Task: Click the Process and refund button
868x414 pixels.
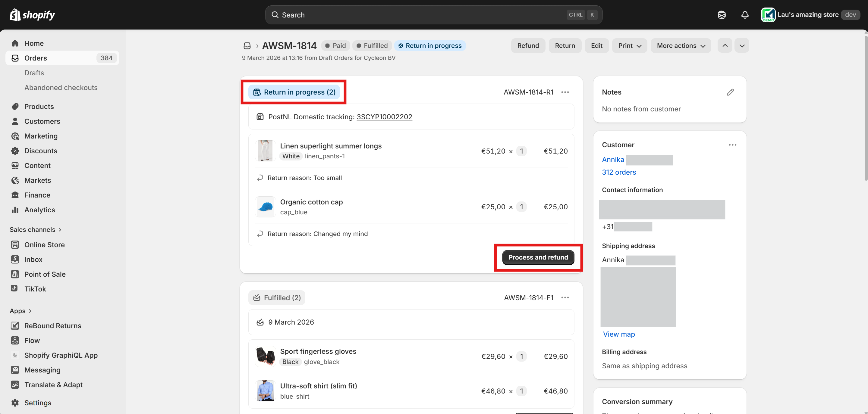Action: (x=538, y=257)
